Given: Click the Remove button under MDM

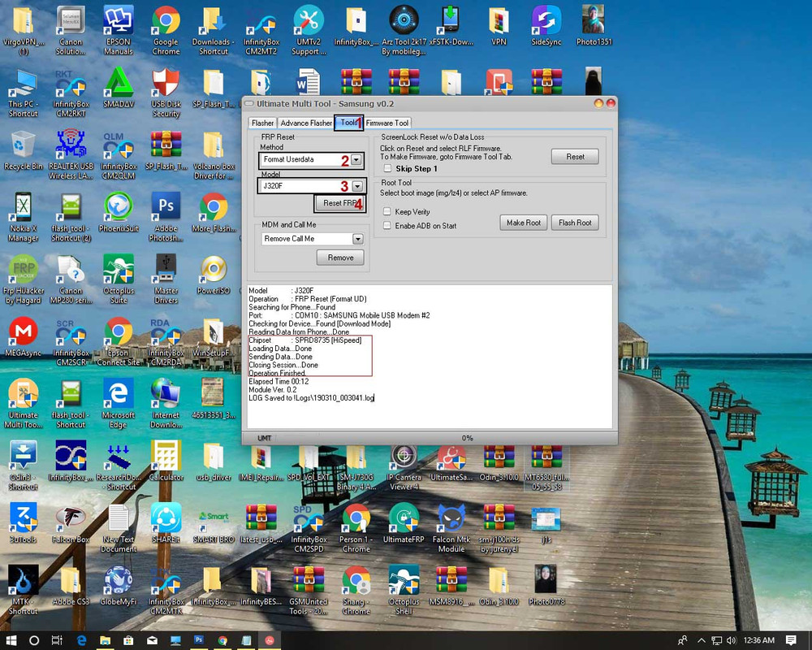Looking at the screenshot, I should [x=340, y=258].
